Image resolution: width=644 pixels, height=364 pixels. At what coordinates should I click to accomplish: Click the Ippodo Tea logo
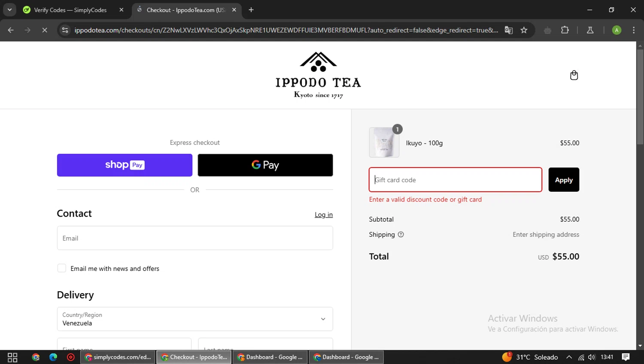pyautogui.click(x=318, y=75)
